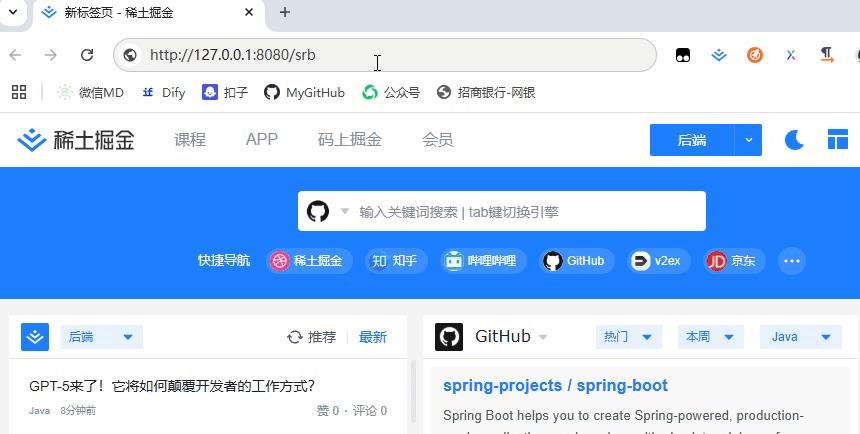
Task: Open the 公众号 bookmark
Action: [391, 92]
